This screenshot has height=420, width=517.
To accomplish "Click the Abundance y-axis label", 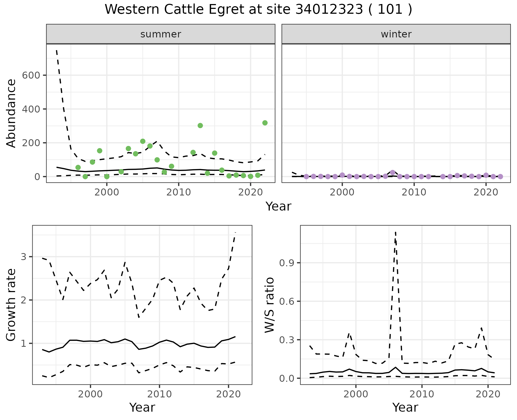I will coord(11,113).
